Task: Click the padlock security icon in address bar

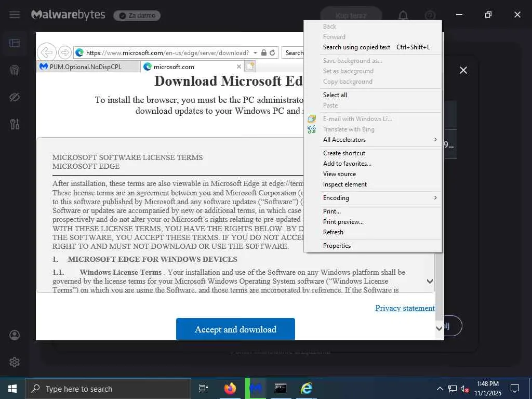Action: coord(264,52)
